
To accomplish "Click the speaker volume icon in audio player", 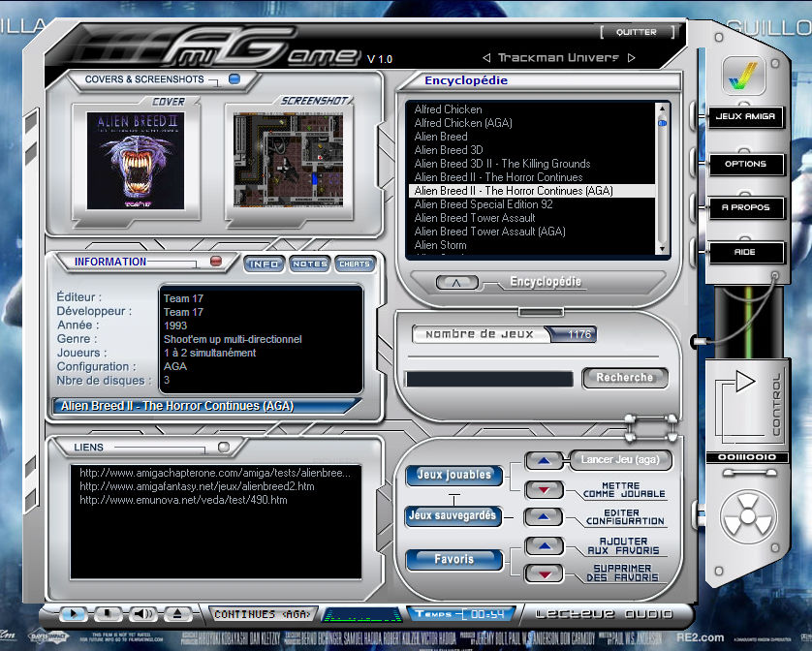I will click(143, 614).
